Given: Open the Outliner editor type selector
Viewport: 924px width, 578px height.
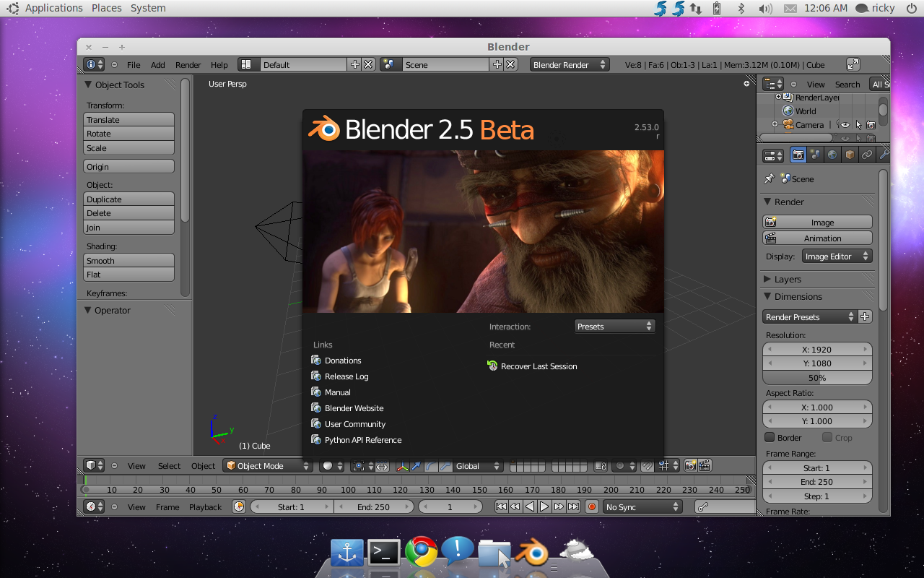Looking at the screenshot, I should click(773, 84).
